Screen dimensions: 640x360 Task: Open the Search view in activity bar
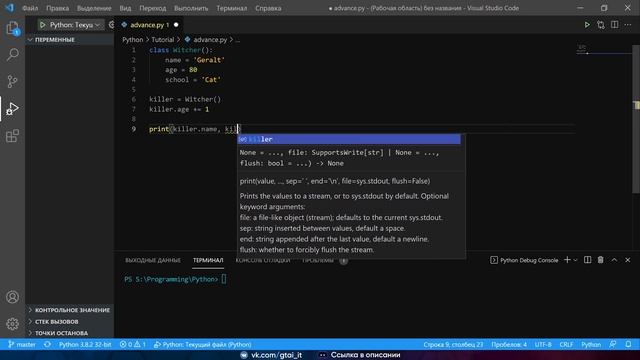tap(13, 55)
